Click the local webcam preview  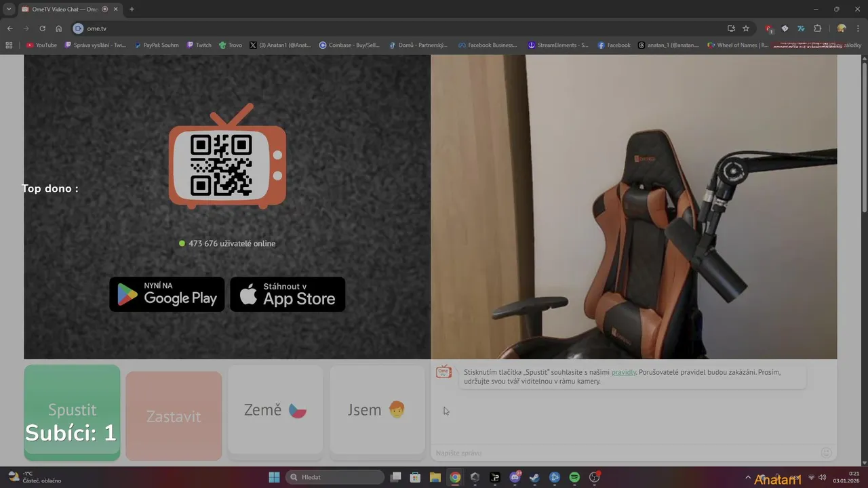coord(633,207)
